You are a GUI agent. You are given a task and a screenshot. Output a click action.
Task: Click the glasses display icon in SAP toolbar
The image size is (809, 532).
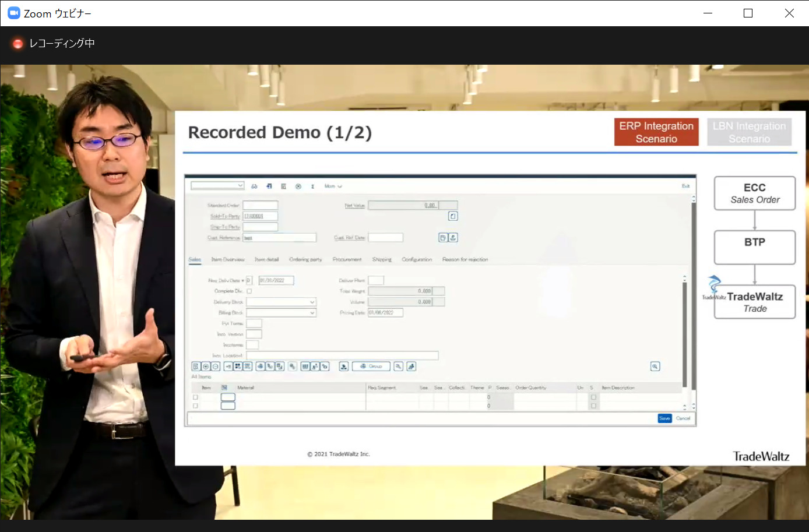(x=254, y=186)
